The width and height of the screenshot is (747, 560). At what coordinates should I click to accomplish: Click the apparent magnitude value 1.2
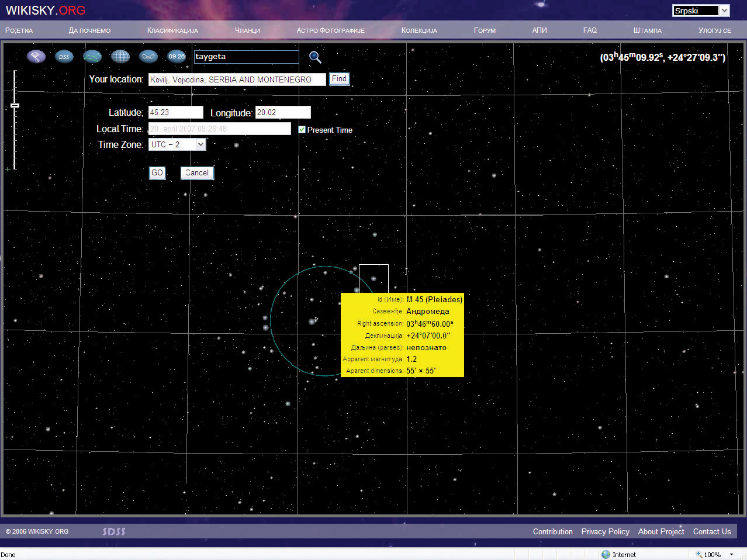[411, 359]
